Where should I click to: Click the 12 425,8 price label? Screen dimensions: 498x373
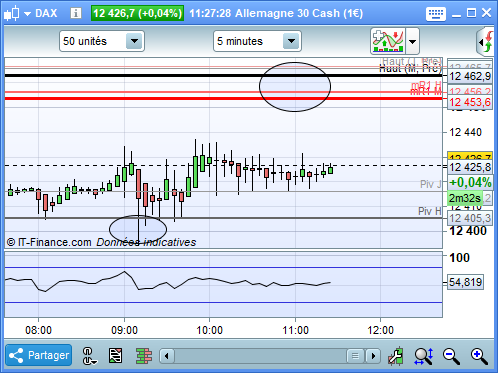(x=470, y=167)
